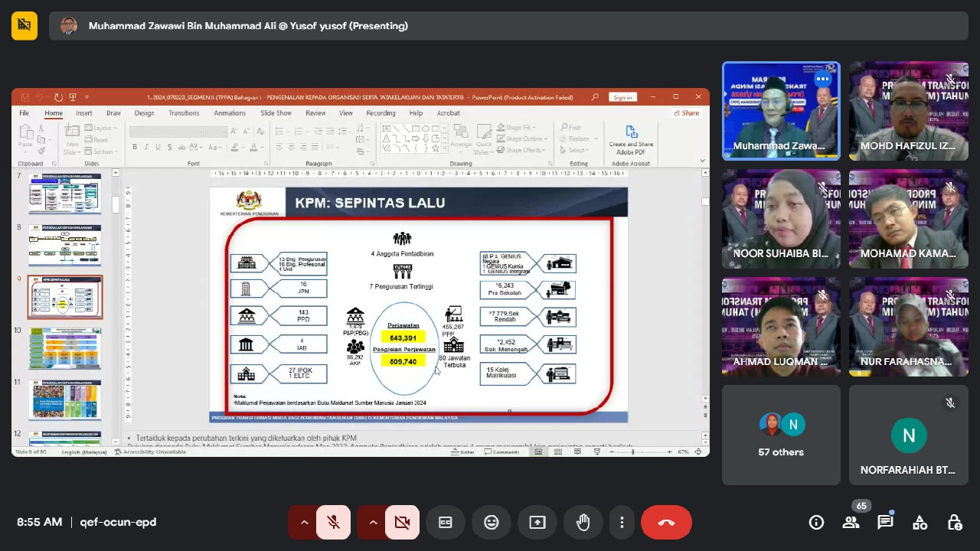Viewport: 980px width, 551px height.
Task: Open the in-call chat panel
Action: tap(885, 523)
